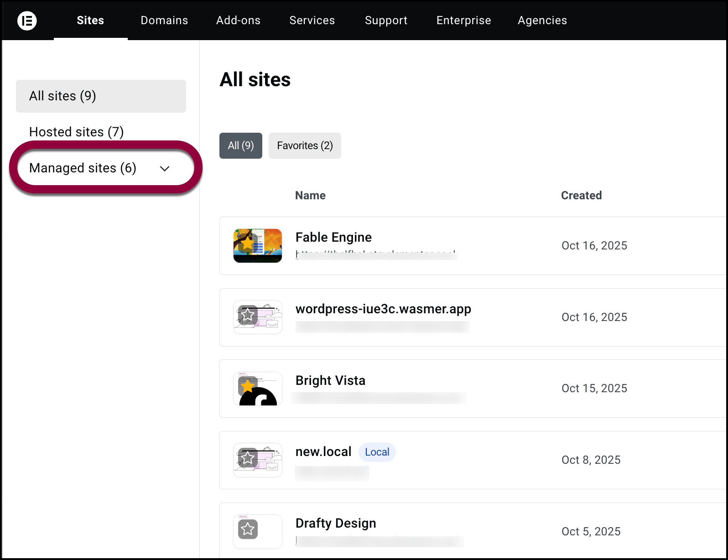Open the wordpress-iue3c.wasmer.app thumbnail
This screenshot has height=560, width=728.
click(258, 317)
